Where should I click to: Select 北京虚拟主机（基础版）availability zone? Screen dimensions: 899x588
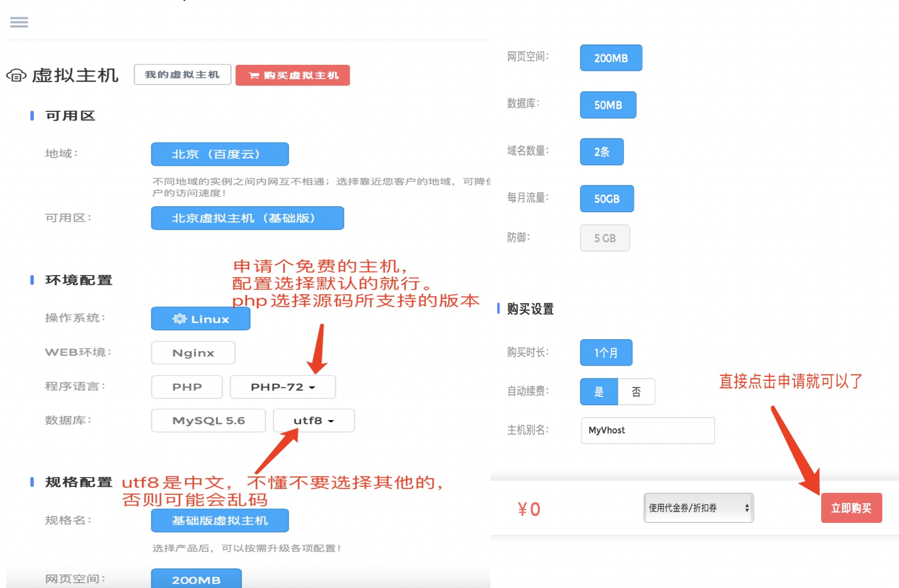(247, 218)
